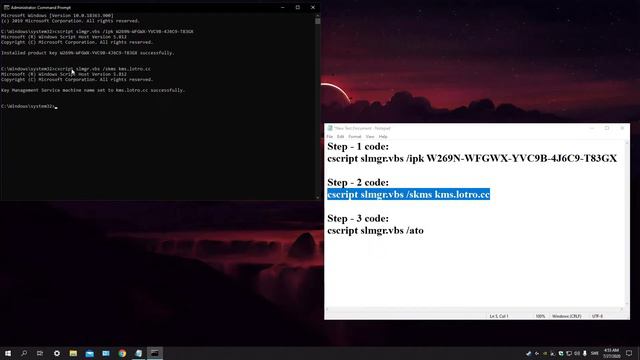Maximize the Command Prompt window
Viewport: 640px width, 360px height.
coord(298,7)
